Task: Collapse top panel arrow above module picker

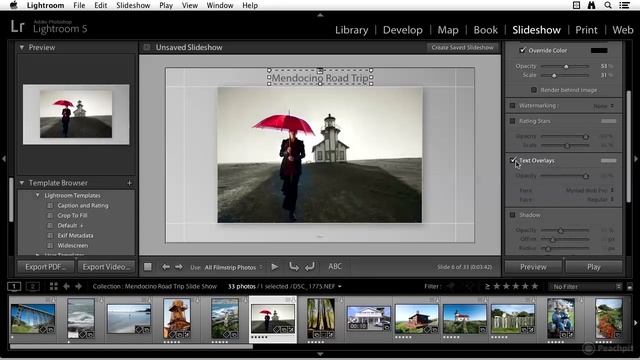Action: point(320,15)
